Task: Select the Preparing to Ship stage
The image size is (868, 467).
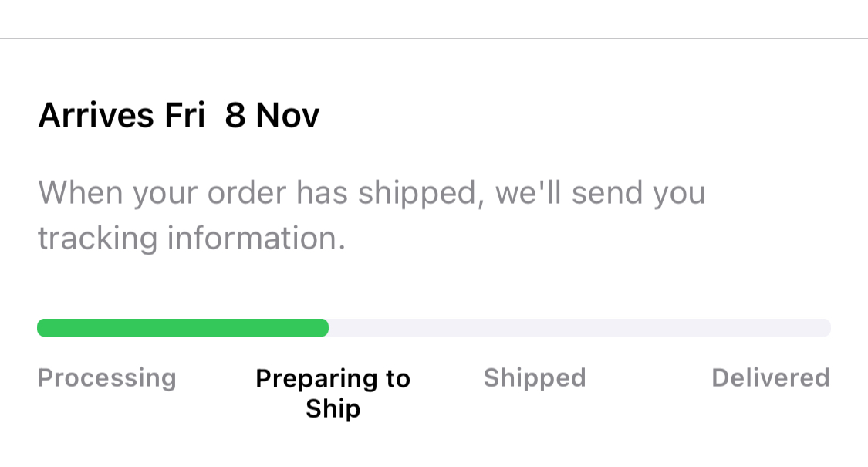Action: click(x=333, y=393)
